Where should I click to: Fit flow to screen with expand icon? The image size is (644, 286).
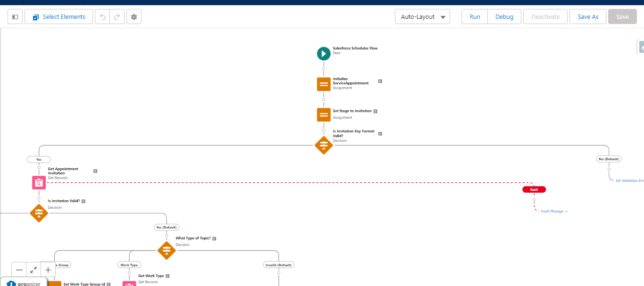33,270
